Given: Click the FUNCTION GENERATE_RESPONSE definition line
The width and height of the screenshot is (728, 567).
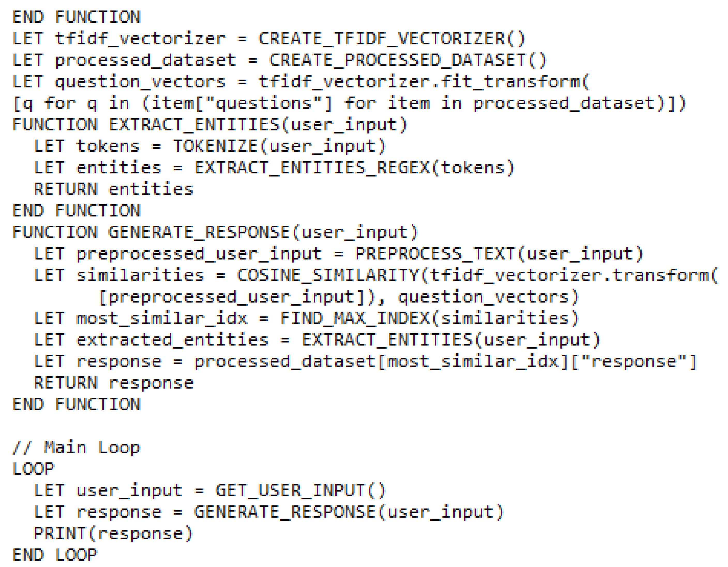Looking at the screenshot, I should point(215,232).
